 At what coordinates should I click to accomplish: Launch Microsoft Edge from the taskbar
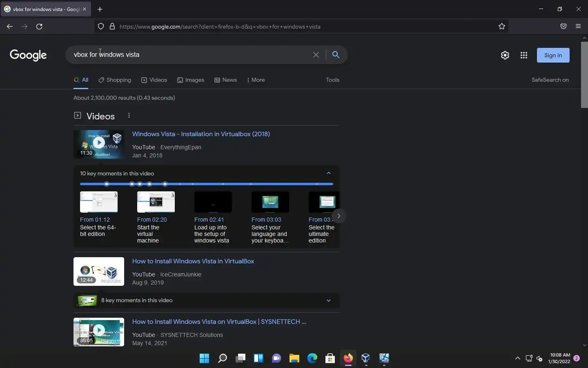click(x=312, y=359)
